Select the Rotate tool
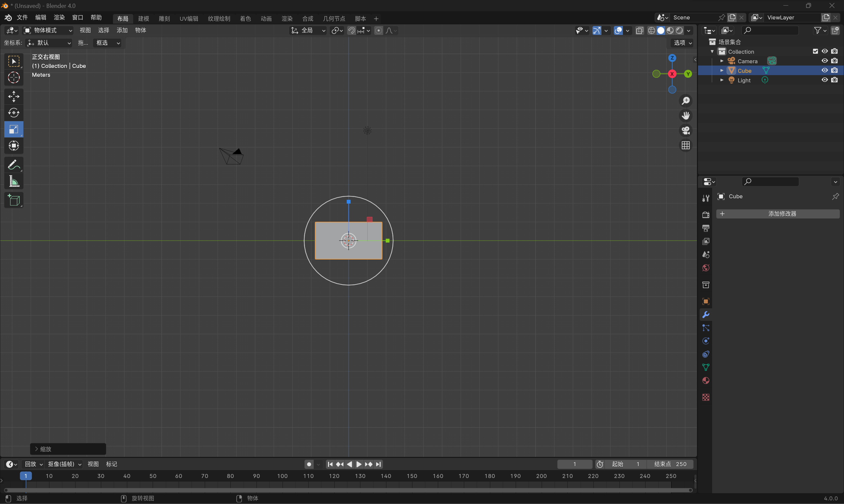Viewport: 844px width, 504px height. click(14, 113)
